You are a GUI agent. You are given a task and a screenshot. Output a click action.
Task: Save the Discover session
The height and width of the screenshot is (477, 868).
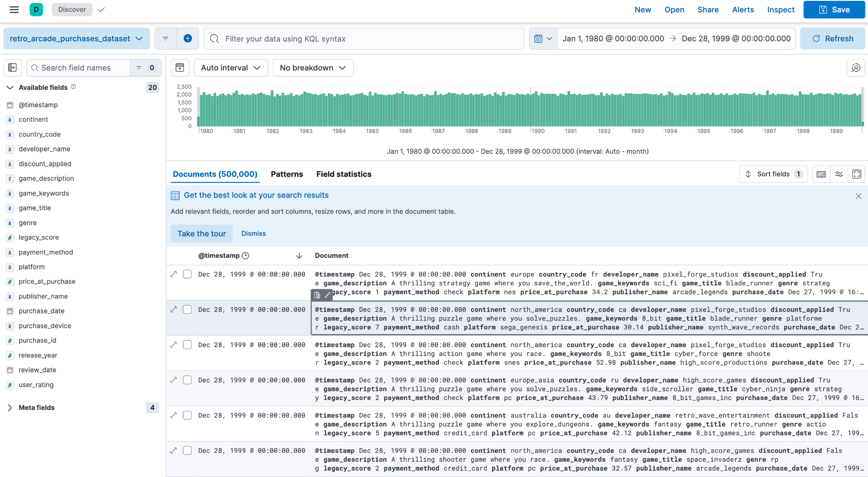[834, 9]
